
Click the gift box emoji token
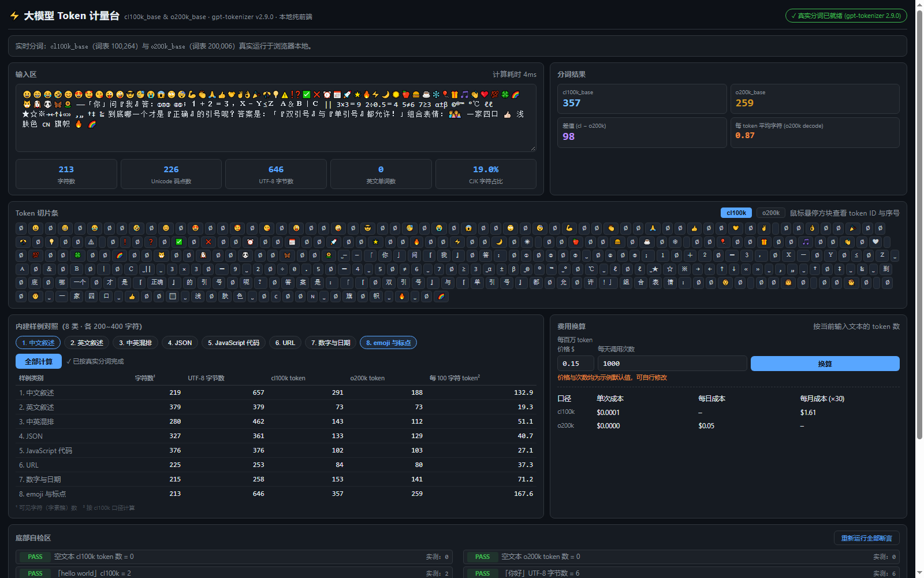(764, 242)
